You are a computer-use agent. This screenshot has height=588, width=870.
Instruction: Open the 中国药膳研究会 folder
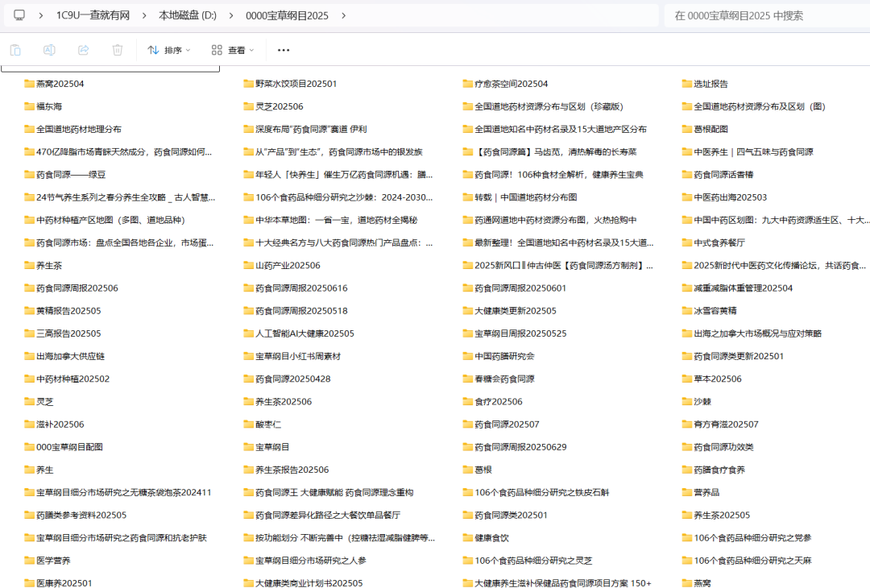click(x=505, y=356)
